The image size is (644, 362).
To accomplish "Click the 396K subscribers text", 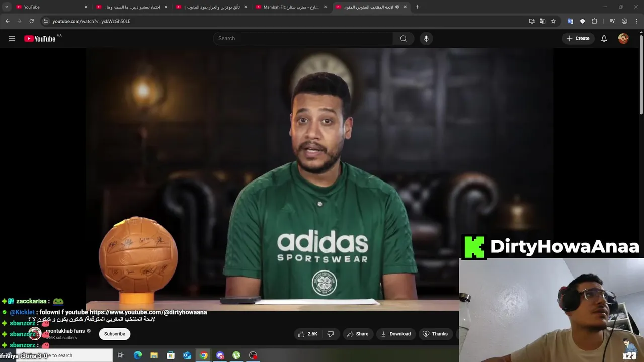I will (61, 338).
